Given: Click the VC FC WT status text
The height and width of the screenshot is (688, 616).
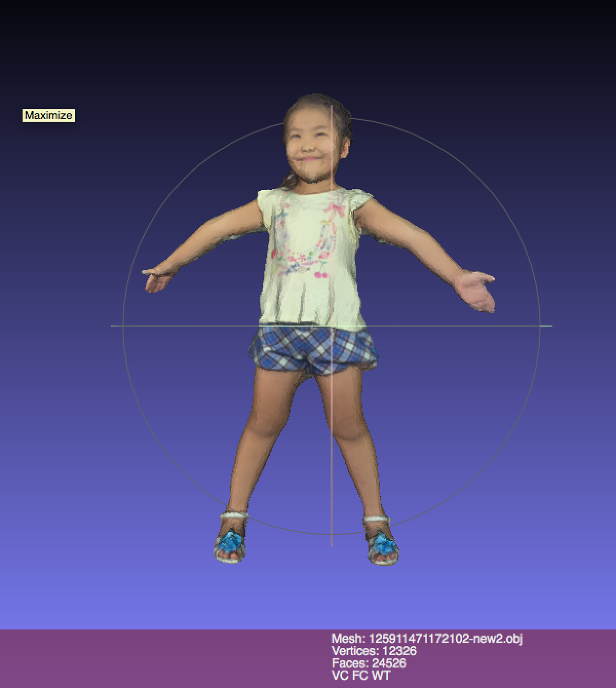Looking at the screenshot, I should pyautogui.click(x=361, y=676).
